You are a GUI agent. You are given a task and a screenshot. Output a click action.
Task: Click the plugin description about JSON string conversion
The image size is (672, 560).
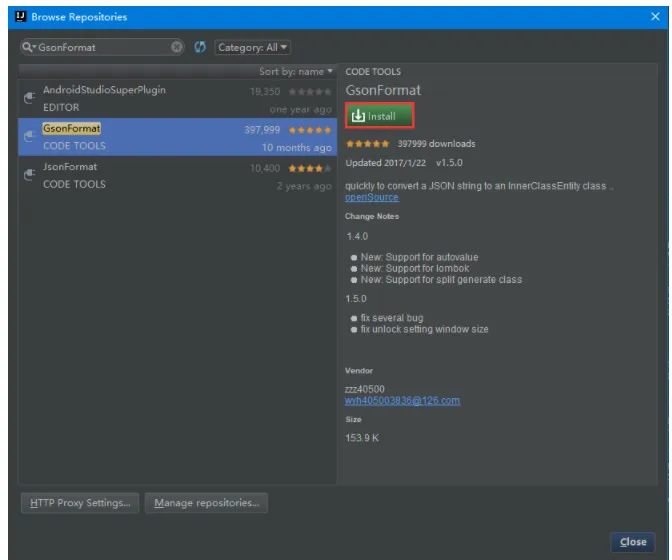tap(479, 186)
